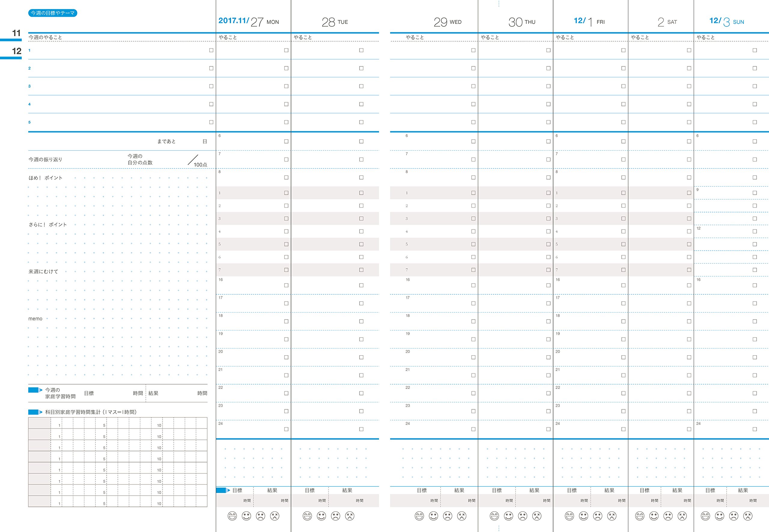Select Wednesday's simple smile face icon
The image size is (769, 532).
(433, 516)
